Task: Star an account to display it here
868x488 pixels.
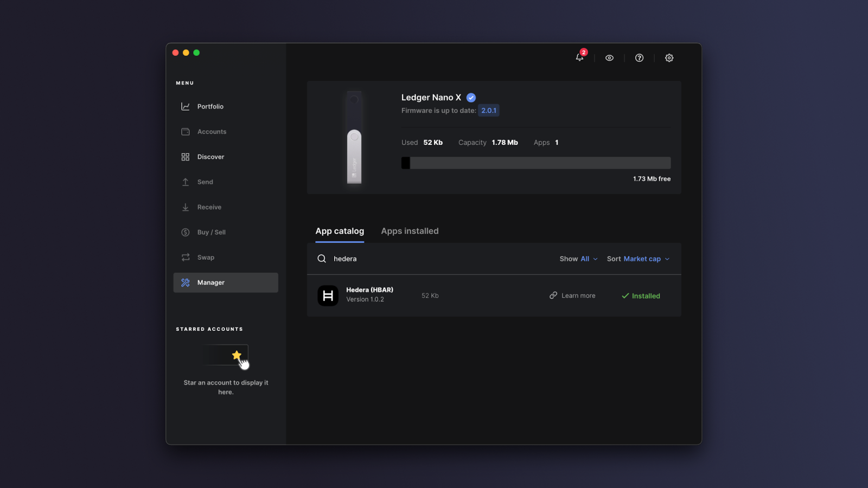Action: coord(237,355)
